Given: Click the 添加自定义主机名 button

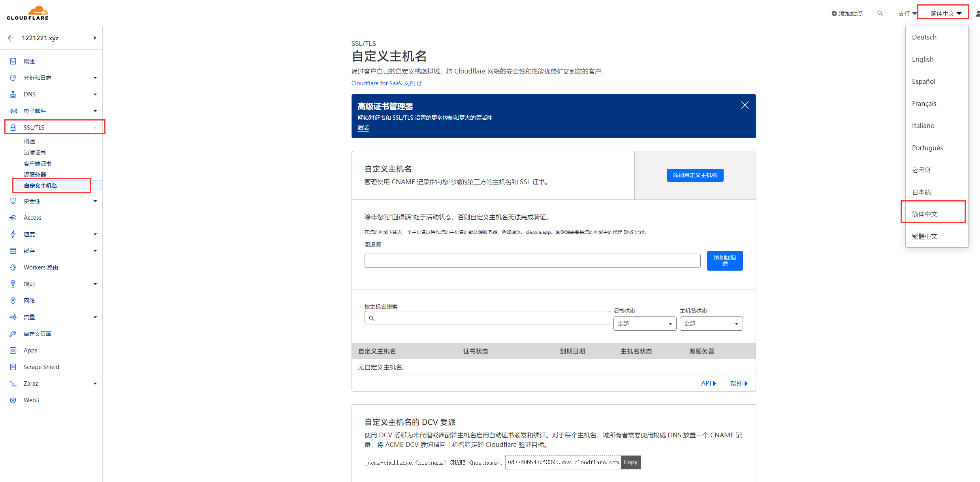Looking at the screenshot, I should 695,175.
